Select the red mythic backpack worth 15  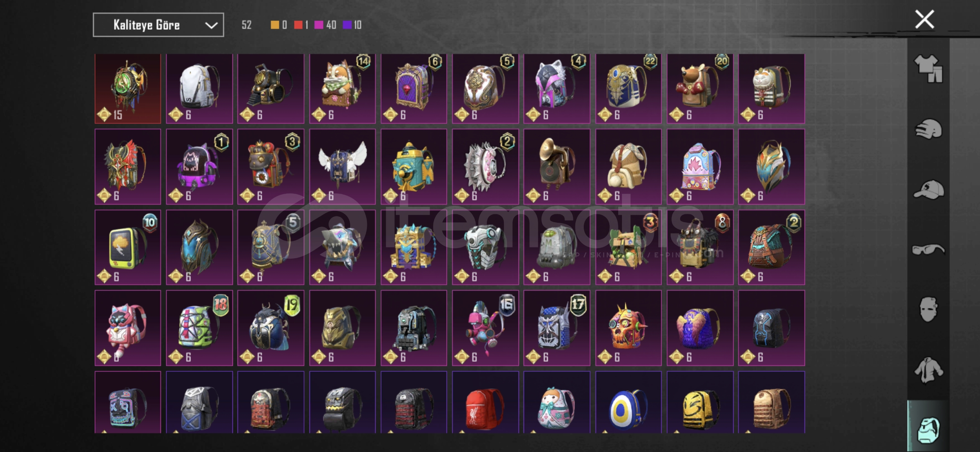click(128, 88)
